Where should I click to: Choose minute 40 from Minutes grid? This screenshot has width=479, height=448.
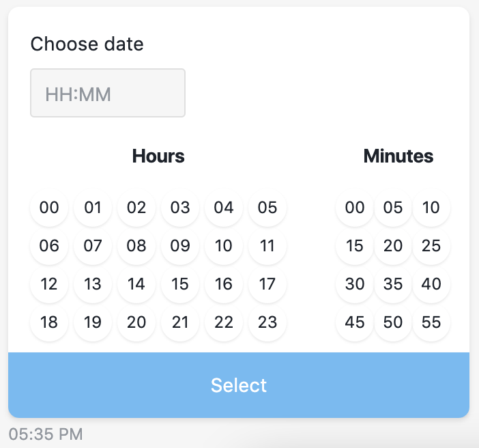click(x=431, y=284)
